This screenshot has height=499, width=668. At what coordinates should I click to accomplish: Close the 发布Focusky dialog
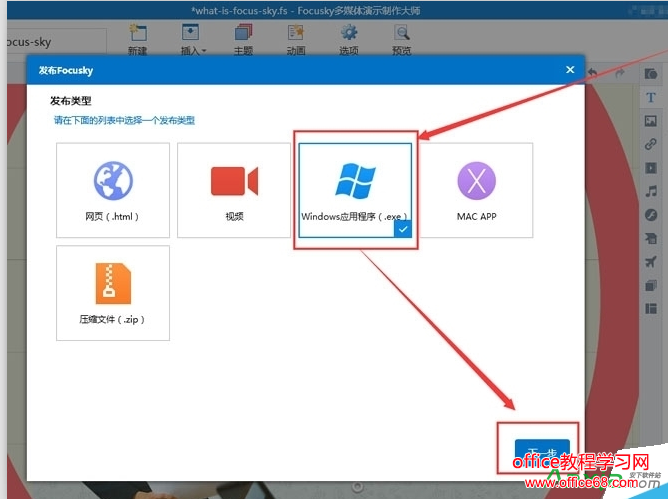coord(570,69)
